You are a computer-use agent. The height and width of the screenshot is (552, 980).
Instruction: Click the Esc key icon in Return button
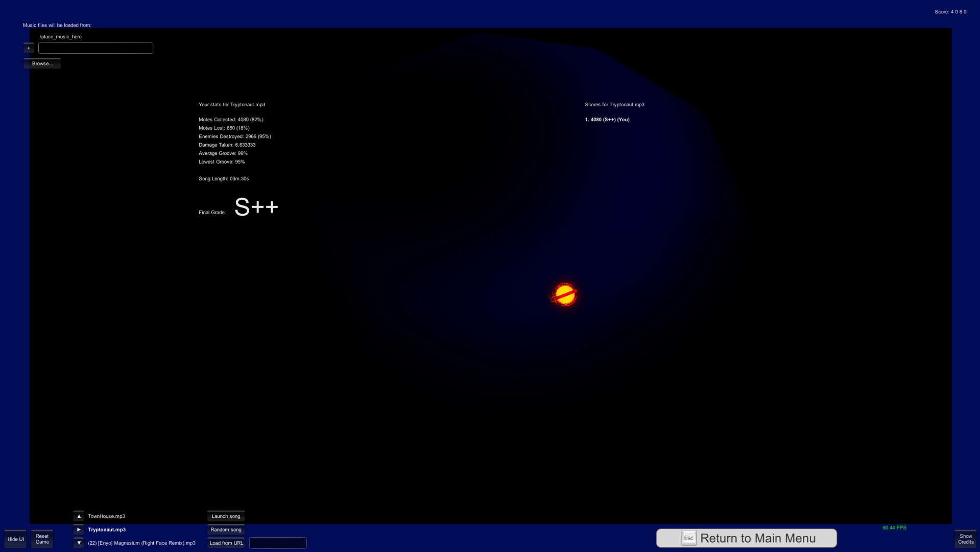(689, 538)
